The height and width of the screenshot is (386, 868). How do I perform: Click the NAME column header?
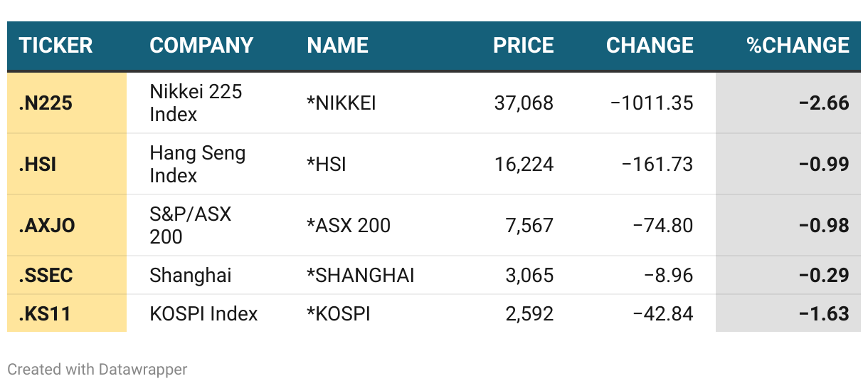[337, 46]
